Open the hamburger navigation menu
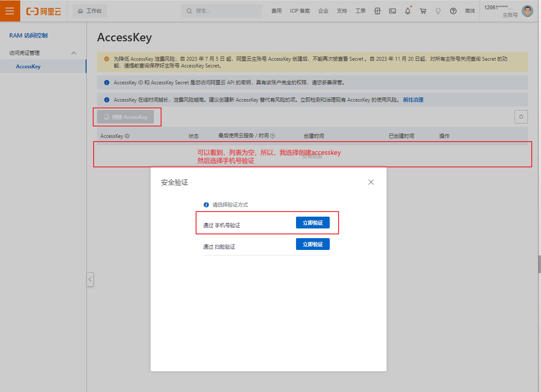Image resolution: width=541 pixels, height=392 pixels. click(x=10, y=11)
